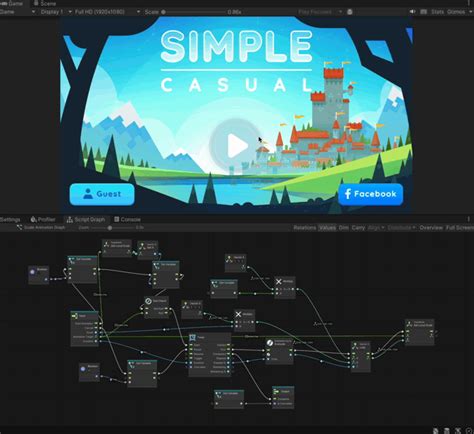The height and width of the screenshot is (434, 474).
Task: Toggle the Values option in graph toolbar
Action: tap(327, 228)
